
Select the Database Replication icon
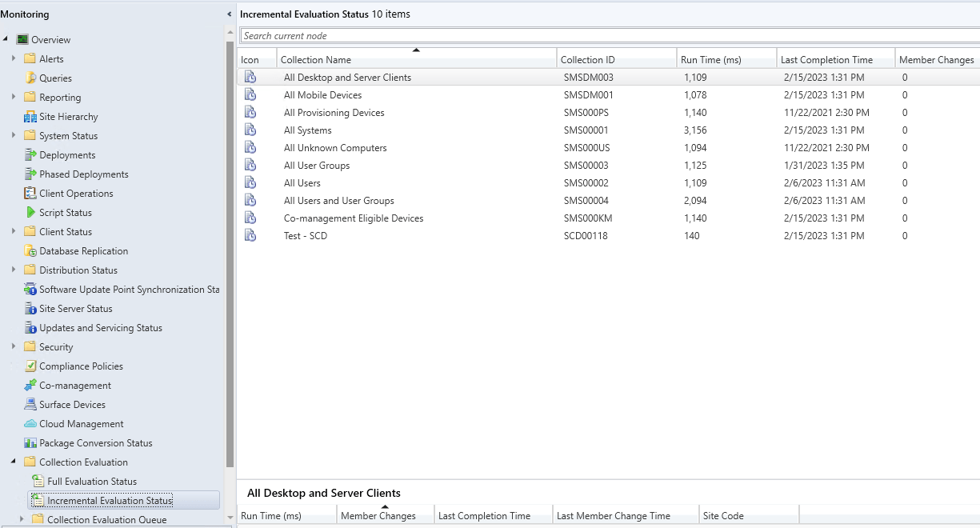30,251
